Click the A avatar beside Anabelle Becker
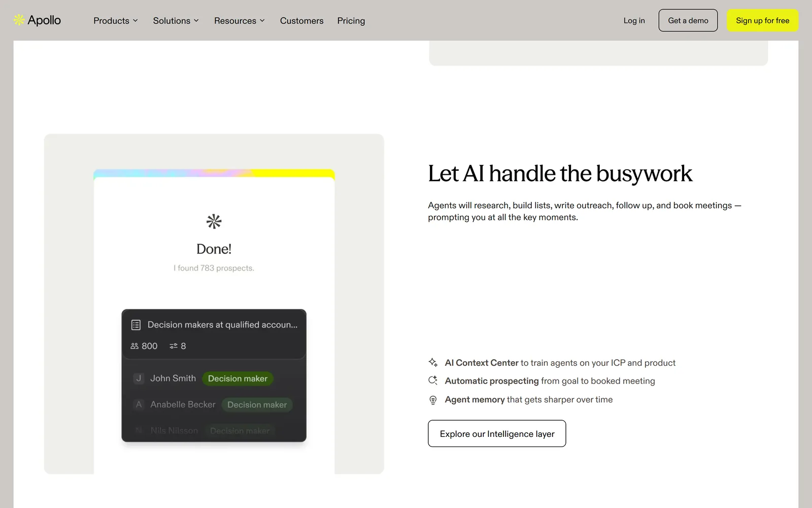The image size is (812, 508). [x=139, y=404]
